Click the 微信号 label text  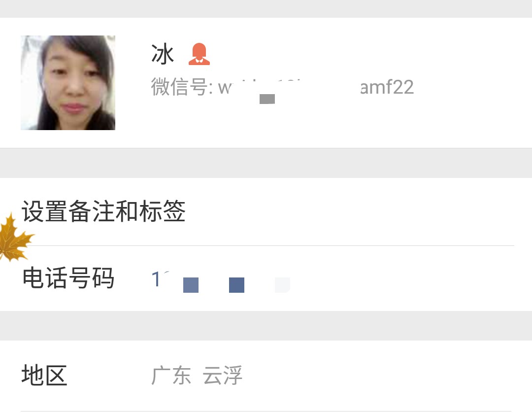[x=179, y=87]
